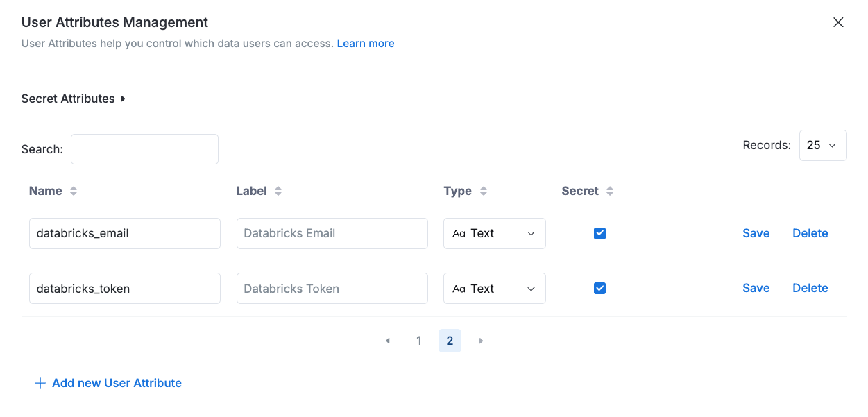Image resolution: width=868 pixels, height=417 pixels.
Task: Delete the databricks_token attribute
Action: pyautogui.click(x=810, y=288)
